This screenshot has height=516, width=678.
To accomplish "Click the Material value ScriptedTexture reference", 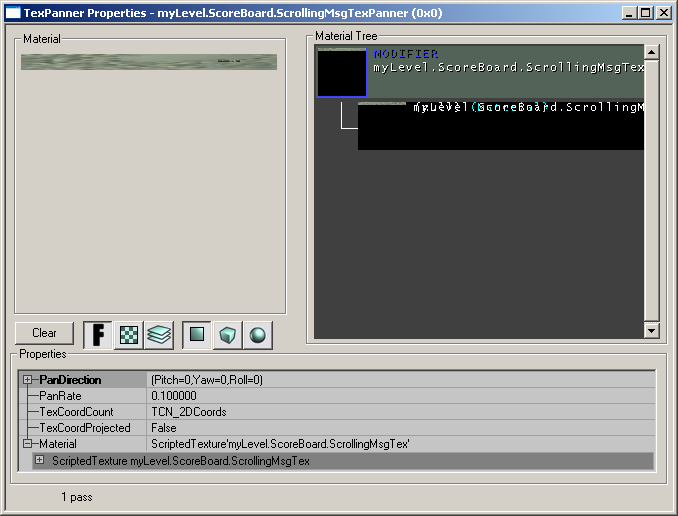I will point(401,444).
